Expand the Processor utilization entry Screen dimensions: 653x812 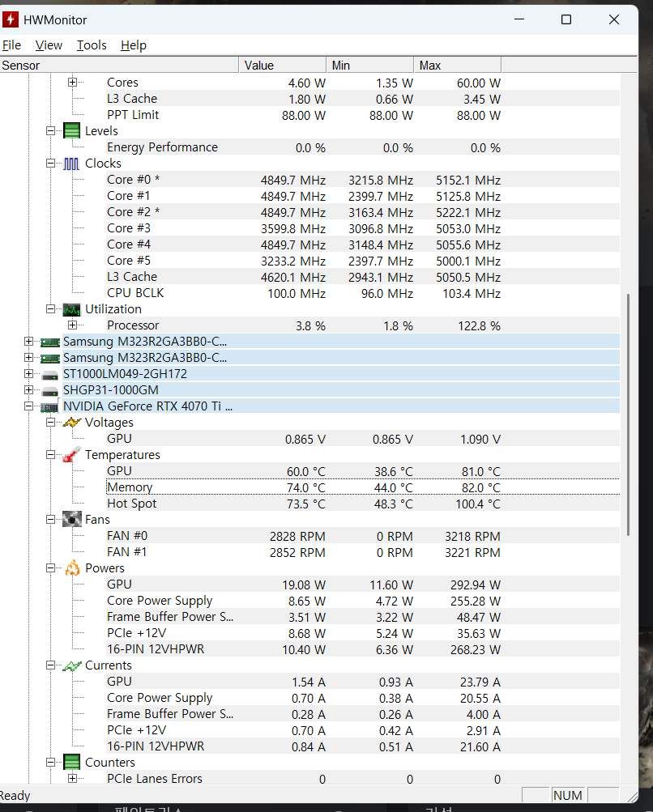pos(72,325)
